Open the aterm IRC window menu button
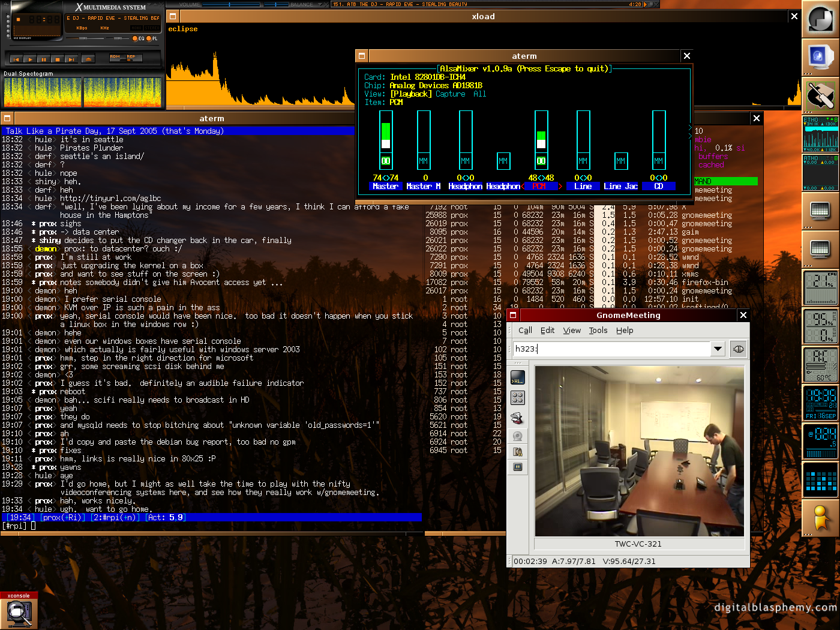 tap(7, 118)
